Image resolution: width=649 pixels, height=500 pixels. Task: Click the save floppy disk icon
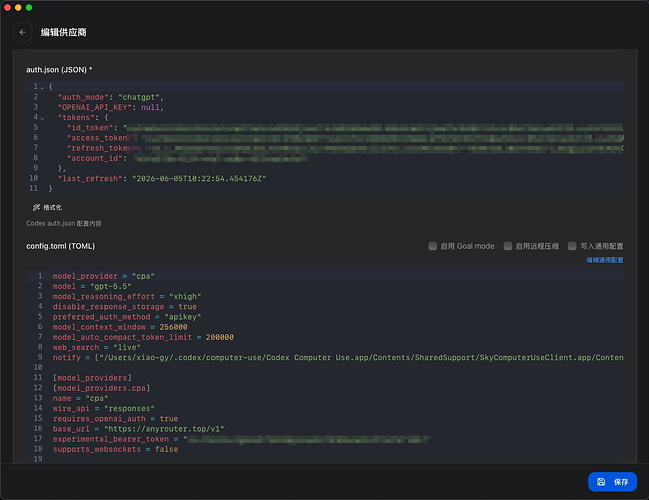(601, 482)
